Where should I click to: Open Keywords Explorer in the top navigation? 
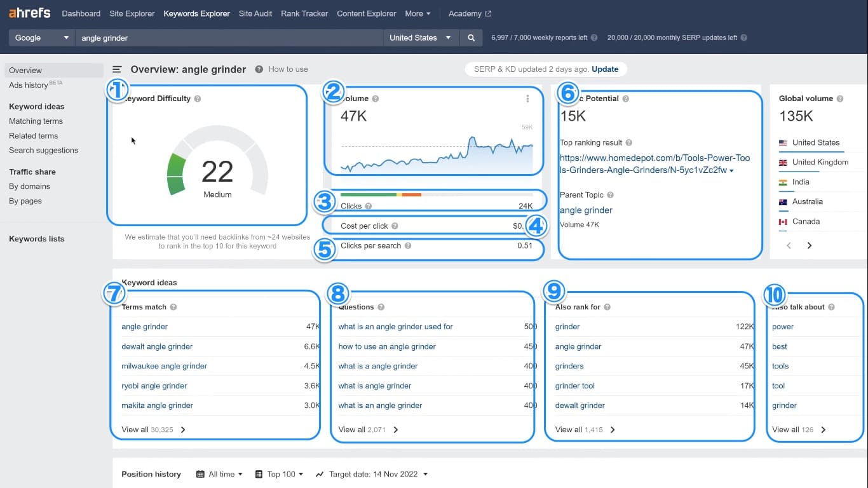(x=197, y=13)
